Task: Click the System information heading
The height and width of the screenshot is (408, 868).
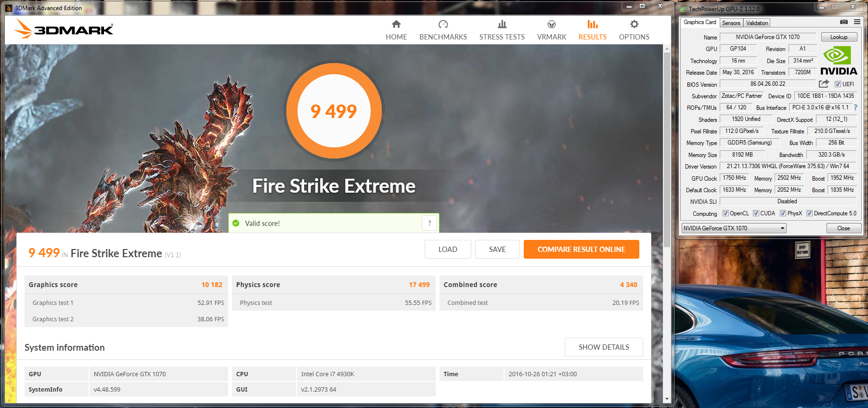Action: 65,347
